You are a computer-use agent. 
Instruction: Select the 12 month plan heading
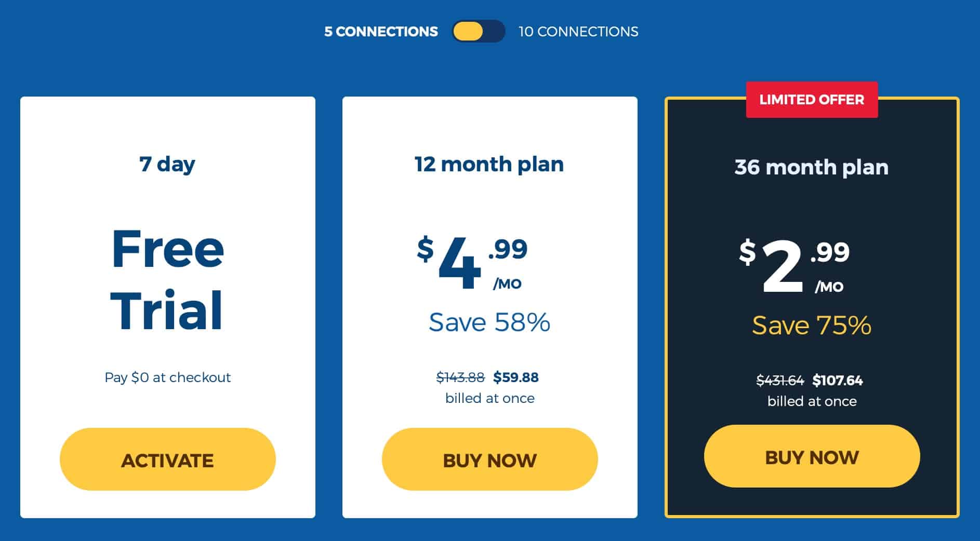pos(489,165)
